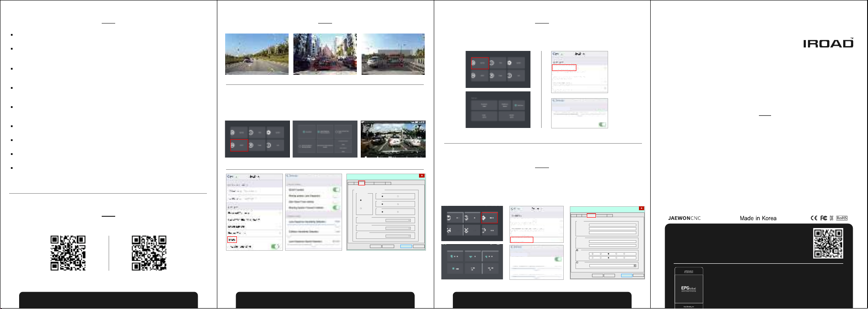Open the parked cars by guardrail photo

pos(393,54)
